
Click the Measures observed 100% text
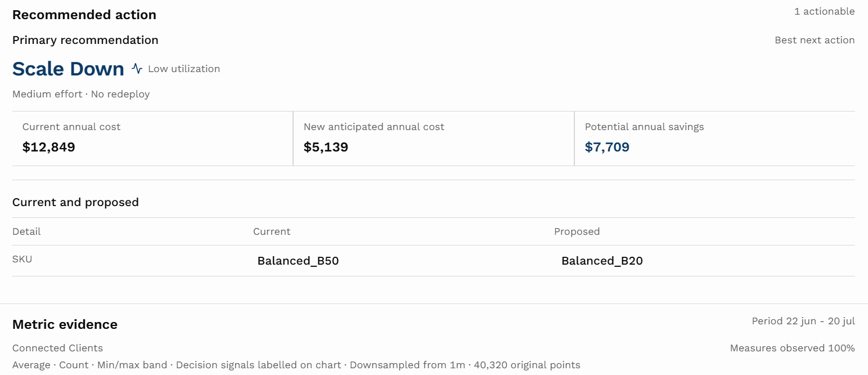click(792, 348)
